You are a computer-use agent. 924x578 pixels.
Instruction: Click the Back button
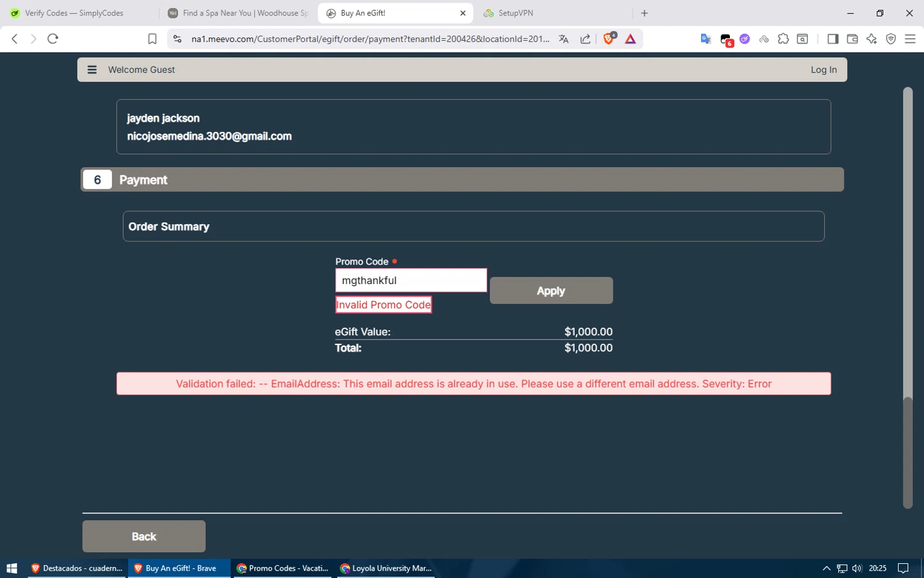tap(144, 536)
